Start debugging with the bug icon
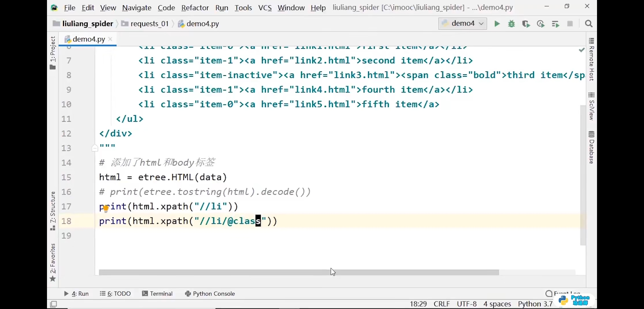 (x=511, y=24)
